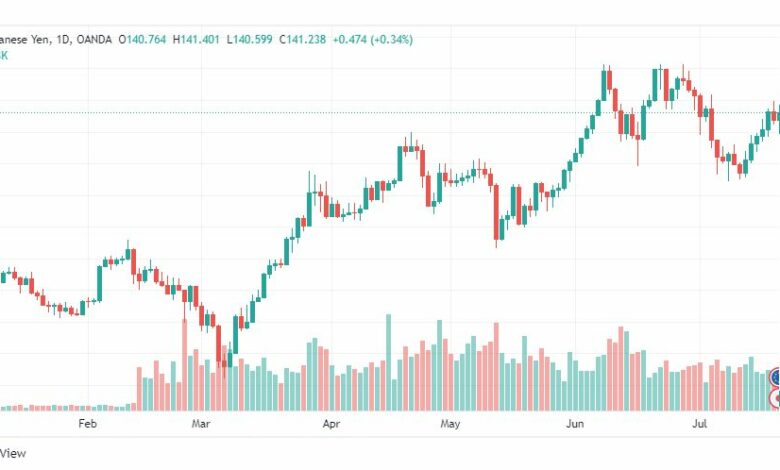Image resolution: width=780 pixels, height=470 pixels.
Task: Click the TradingView logo text at bottom
Action: [x=12, y=453]
